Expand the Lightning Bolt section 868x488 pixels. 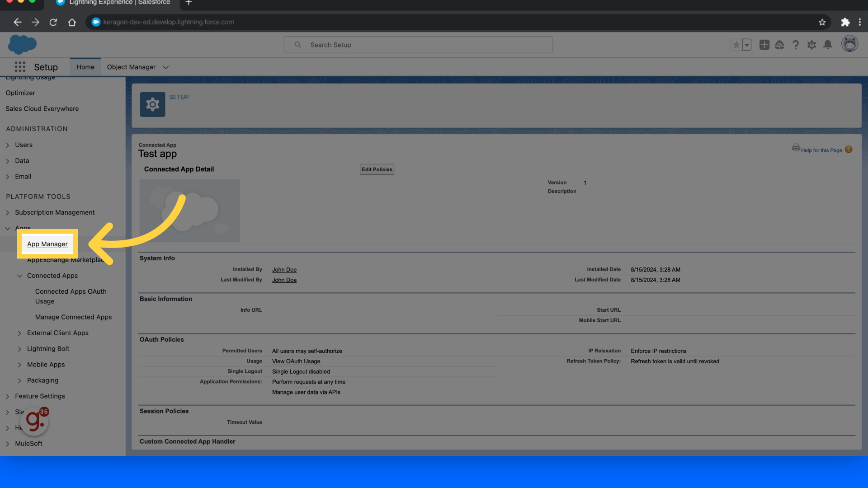19,349
